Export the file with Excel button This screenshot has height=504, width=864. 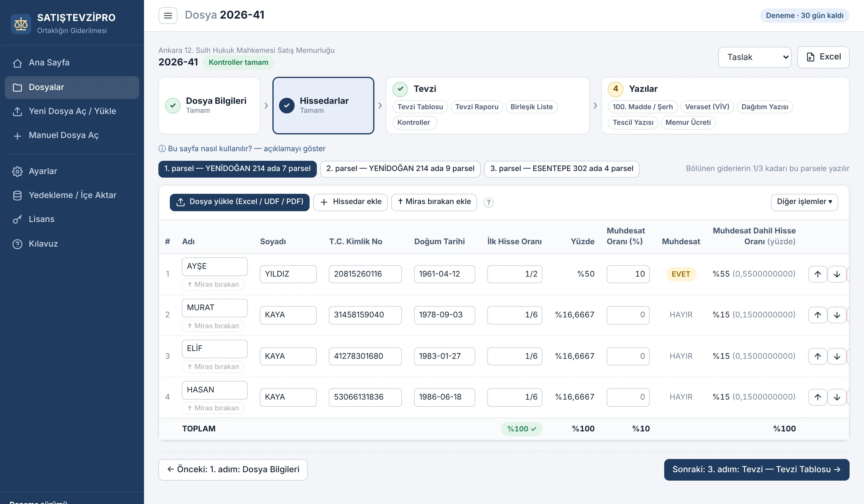(x=823, y=57)
